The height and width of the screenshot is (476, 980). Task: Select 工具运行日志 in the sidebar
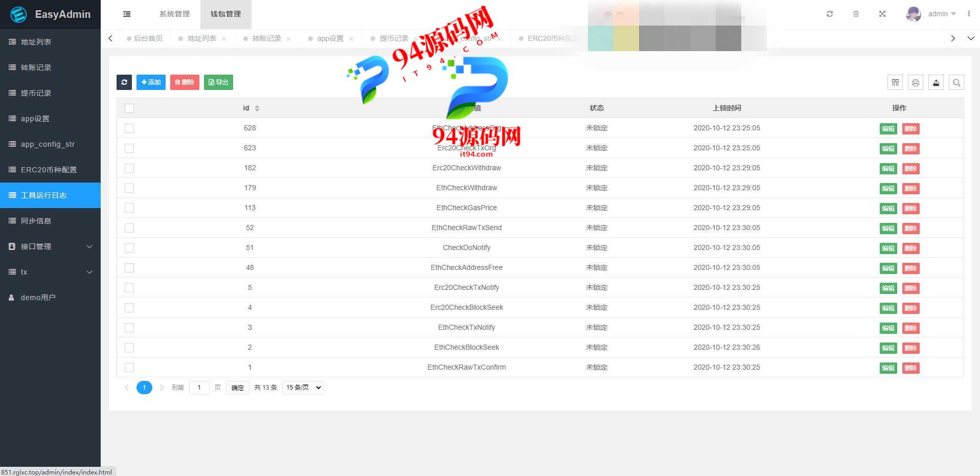[50, 195]
